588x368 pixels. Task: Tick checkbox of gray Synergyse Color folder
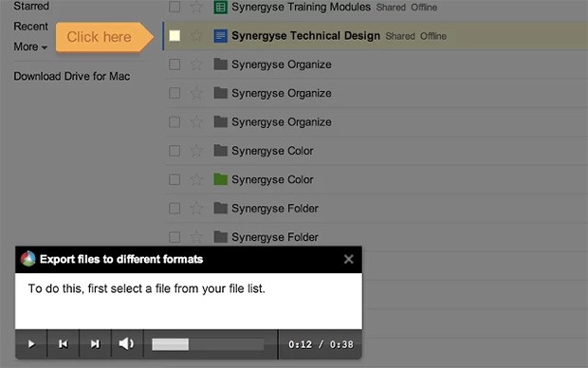[175, 151]
